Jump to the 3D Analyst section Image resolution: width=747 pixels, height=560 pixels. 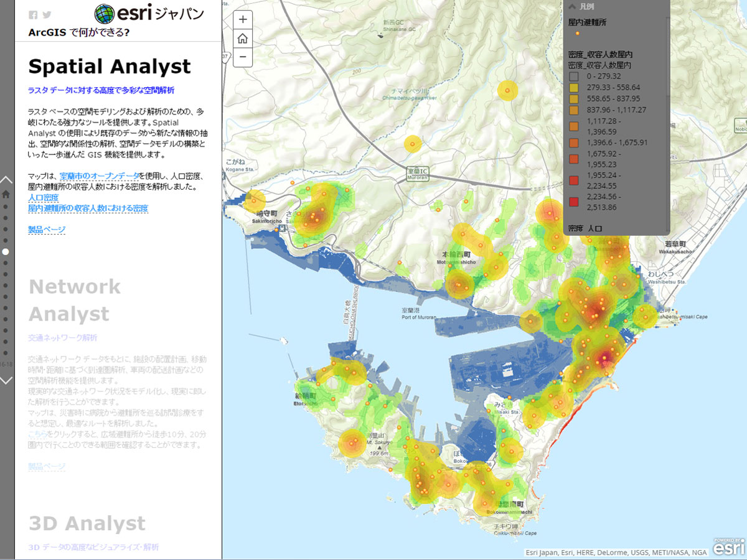click(87, 523)
